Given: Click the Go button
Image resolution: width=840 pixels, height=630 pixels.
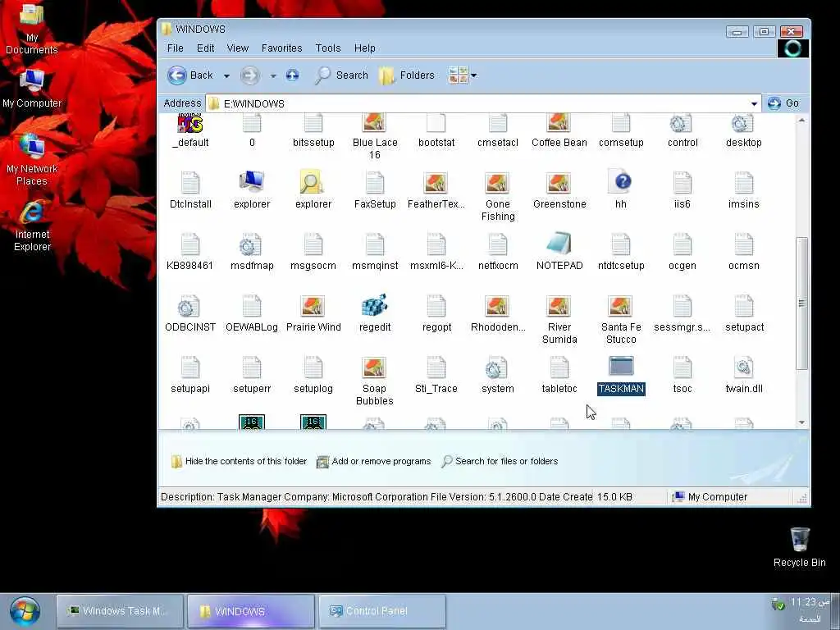Looking at the screenshot, I should 783,103.
